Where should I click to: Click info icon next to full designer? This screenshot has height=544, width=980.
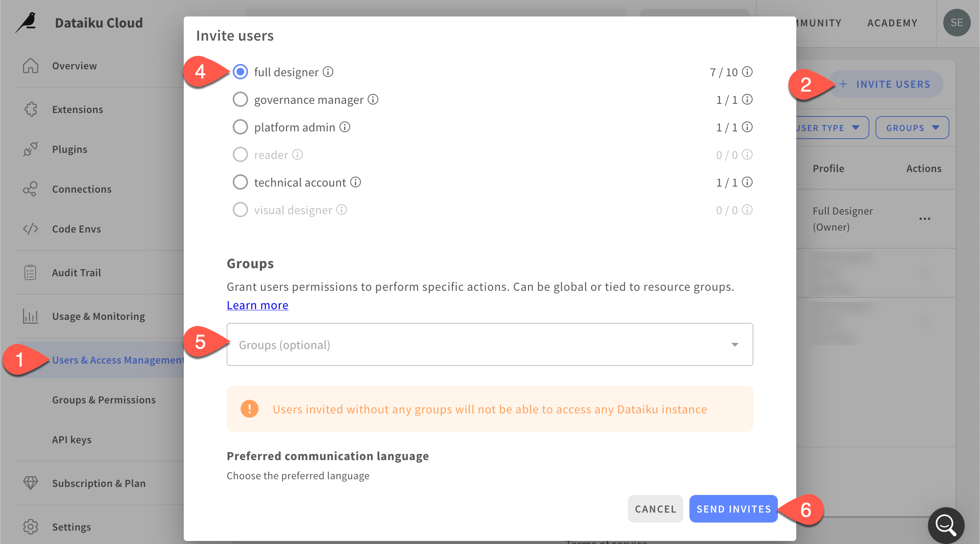point(328,72)
